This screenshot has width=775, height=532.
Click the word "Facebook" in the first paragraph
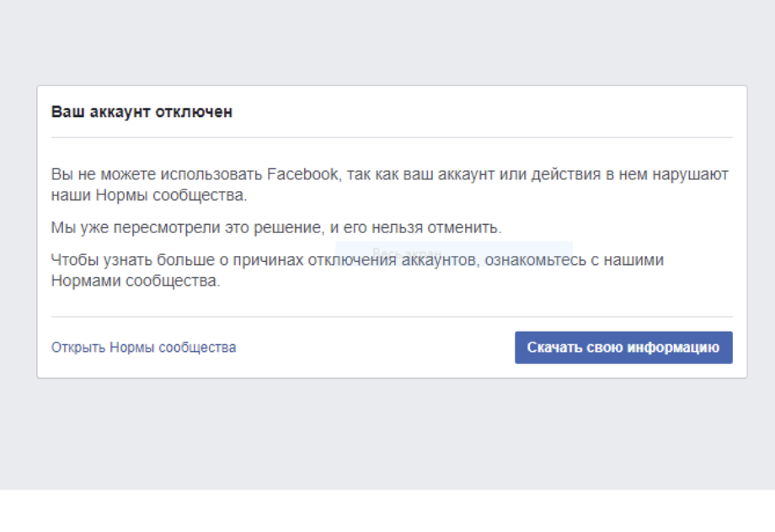tap(302, 175)
